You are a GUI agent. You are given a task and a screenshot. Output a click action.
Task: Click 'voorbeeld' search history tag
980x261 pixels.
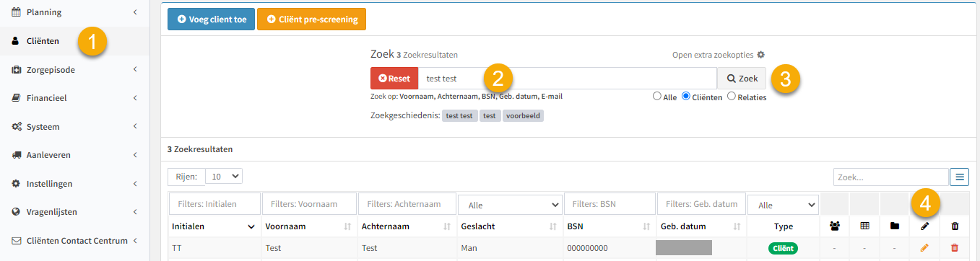pos(524,116)
